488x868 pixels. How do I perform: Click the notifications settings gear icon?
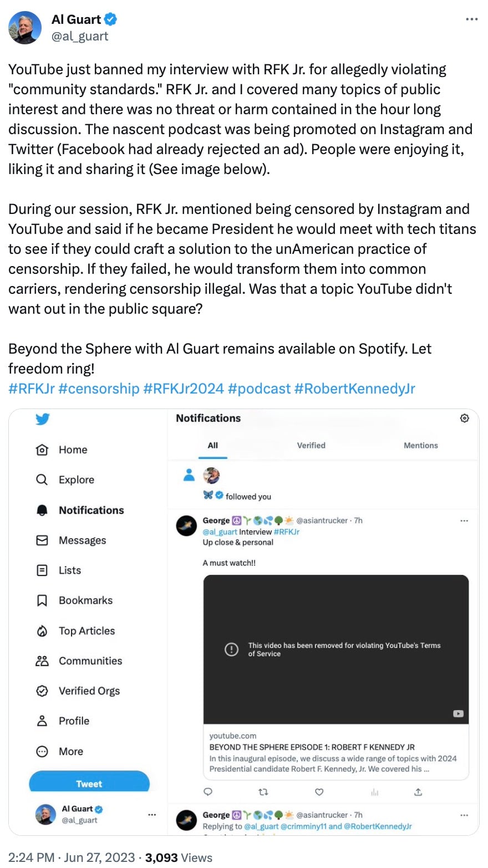click(x=465, y=418)
